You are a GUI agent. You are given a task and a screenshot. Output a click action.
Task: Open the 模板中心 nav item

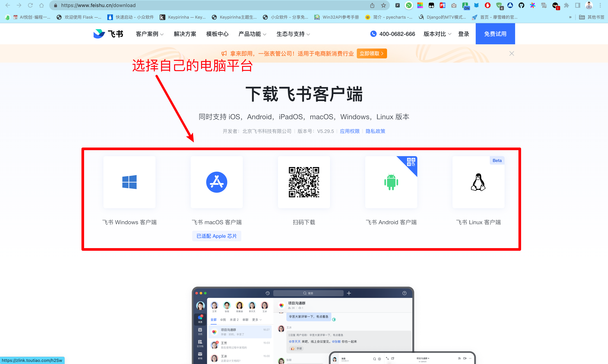pos(217,34)
